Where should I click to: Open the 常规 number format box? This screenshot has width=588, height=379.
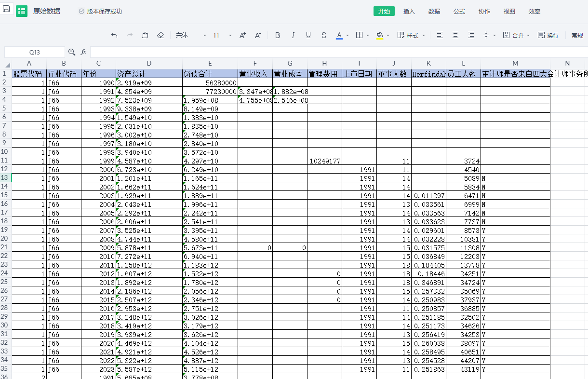click(577, 35)
